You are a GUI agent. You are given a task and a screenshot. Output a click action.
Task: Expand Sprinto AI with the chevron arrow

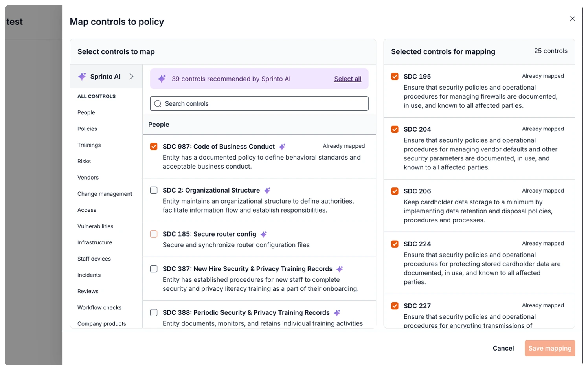[x=132, y=77]
